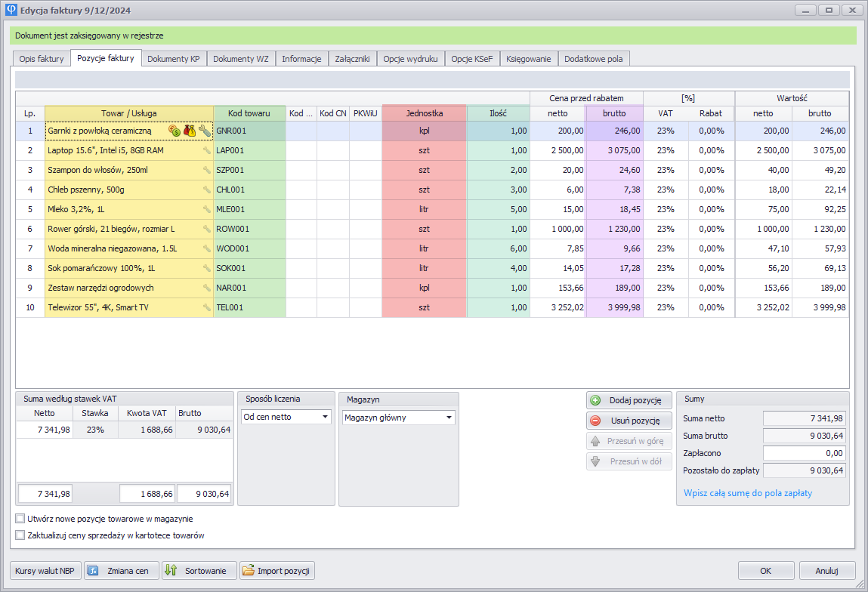Image resolution: width=868 pixels, height=592 pixels.
Task: Click the wrench icon next to Garnki item
Action: [x=205, y=131]
